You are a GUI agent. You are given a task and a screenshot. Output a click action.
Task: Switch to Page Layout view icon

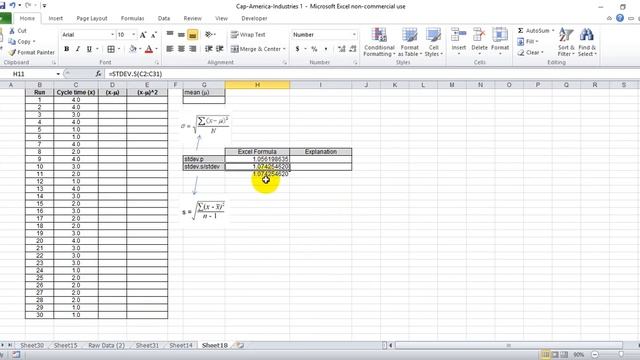pyautogui.click(x=555, y=354)
